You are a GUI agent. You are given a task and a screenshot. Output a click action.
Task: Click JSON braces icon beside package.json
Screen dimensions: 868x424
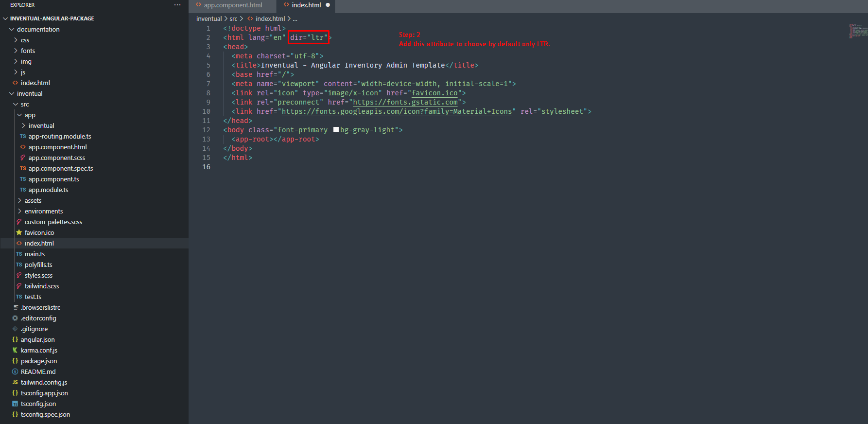[15, 361]
